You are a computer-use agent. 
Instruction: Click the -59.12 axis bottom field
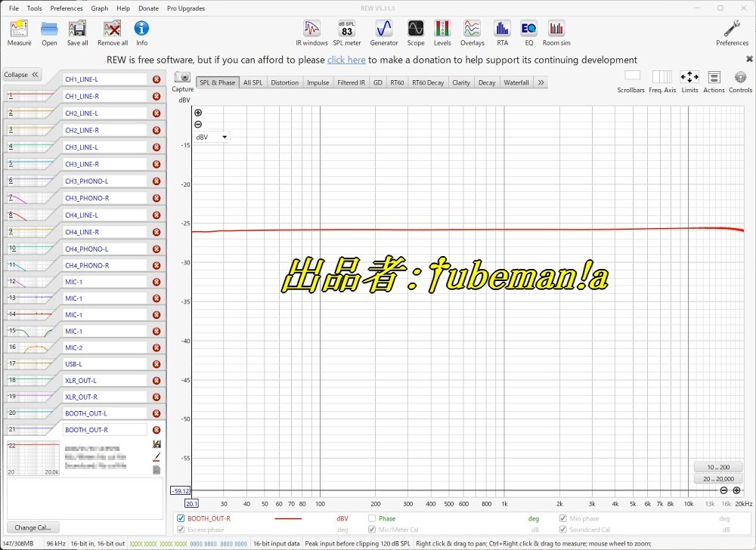[x=181, y=491]
